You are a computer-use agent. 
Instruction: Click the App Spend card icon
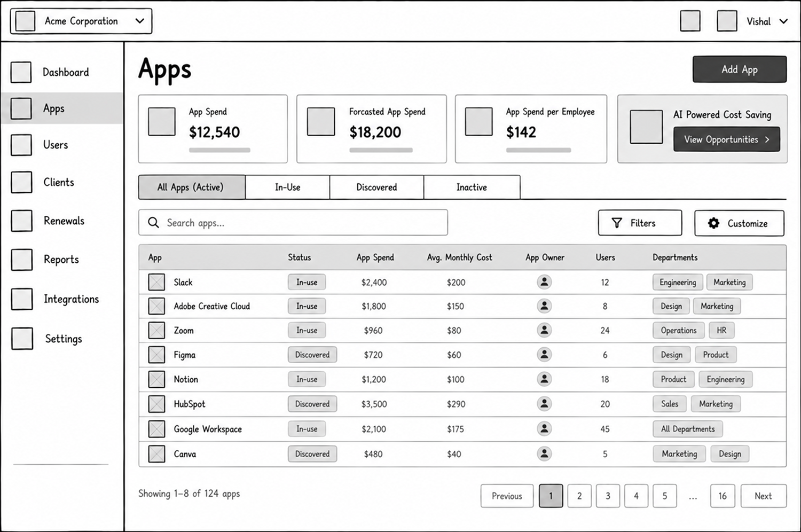coord(162,122)
